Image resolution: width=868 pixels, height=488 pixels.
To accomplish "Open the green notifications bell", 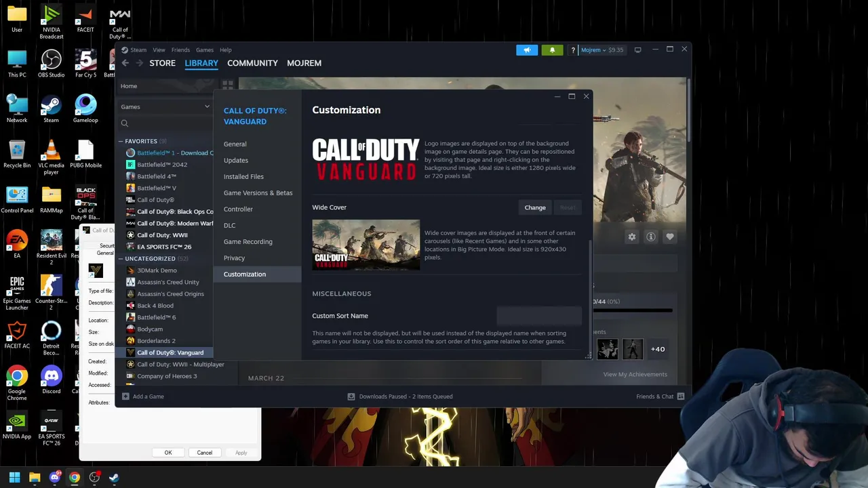I will (x=552, y=50).
